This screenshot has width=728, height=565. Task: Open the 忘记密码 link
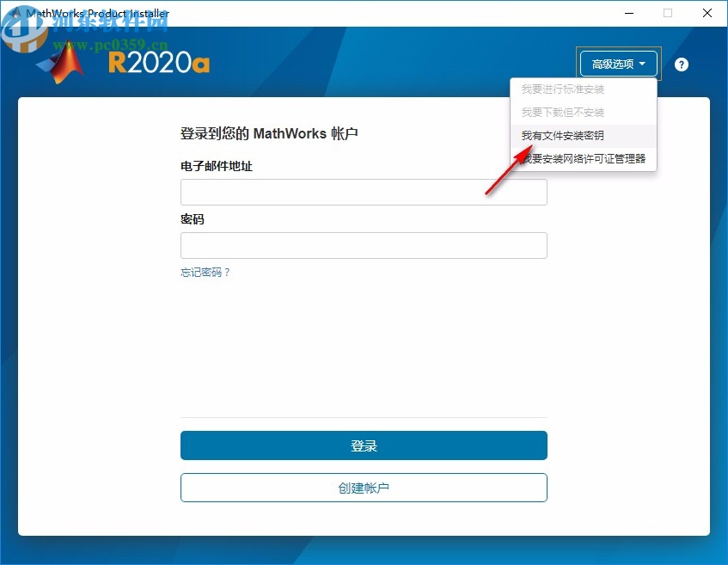(205, 272)
